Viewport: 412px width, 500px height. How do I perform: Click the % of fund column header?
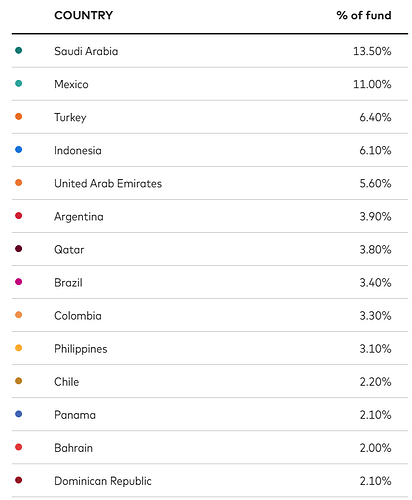(364, 15)
